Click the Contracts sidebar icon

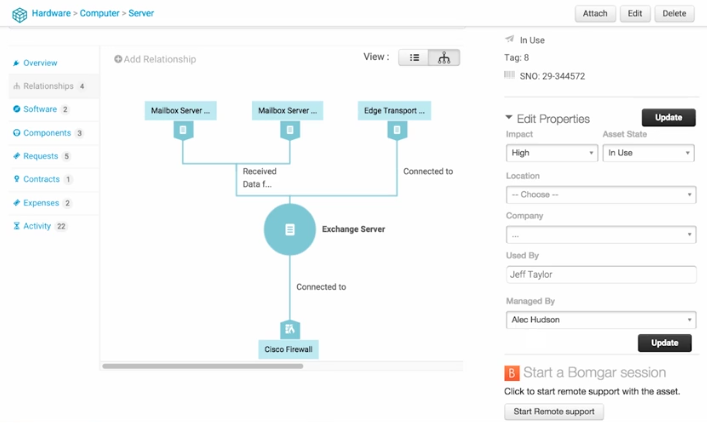[x=17, y=179]
